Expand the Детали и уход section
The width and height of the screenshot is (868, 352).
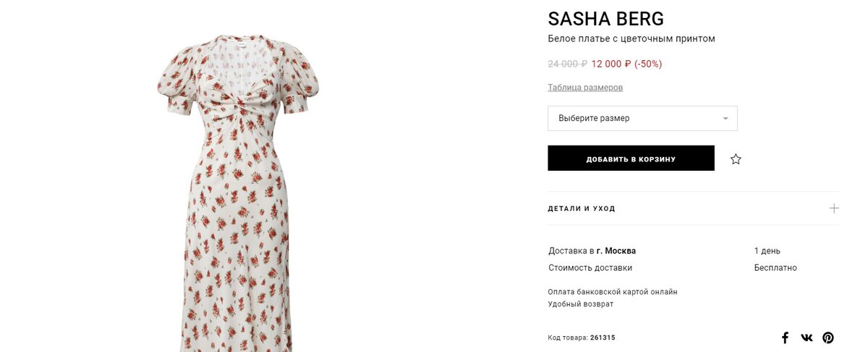click(693, 208)
